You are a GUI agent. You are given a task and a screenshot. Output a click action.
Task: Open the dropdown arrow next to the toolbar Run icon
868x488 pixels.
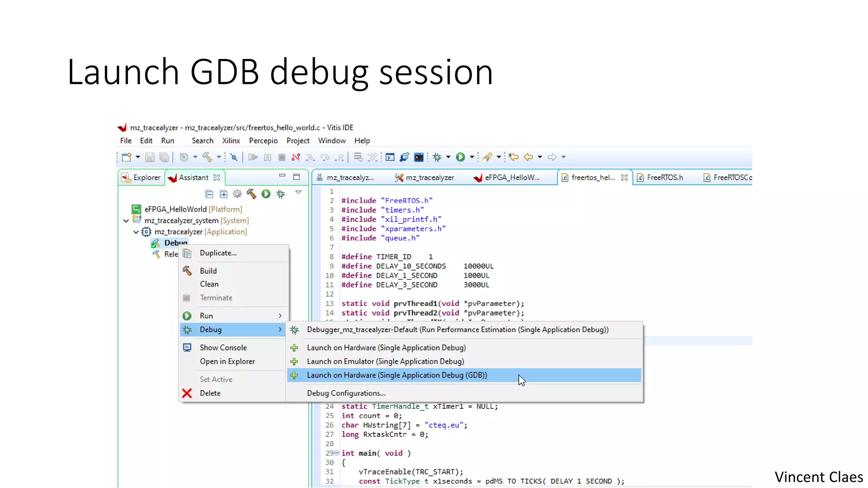[472, 157]
